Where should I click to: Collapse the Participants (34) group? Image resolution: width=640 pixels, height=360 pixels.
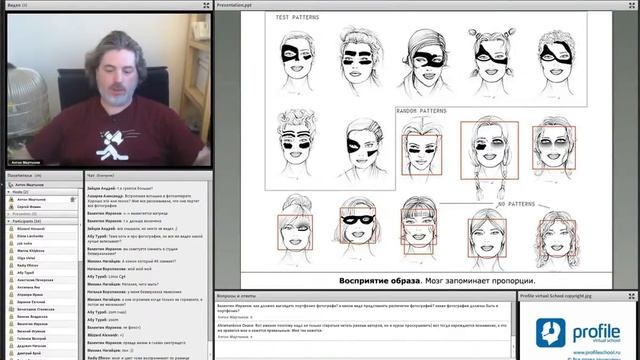pyautogui.click(x=9, y=221)
